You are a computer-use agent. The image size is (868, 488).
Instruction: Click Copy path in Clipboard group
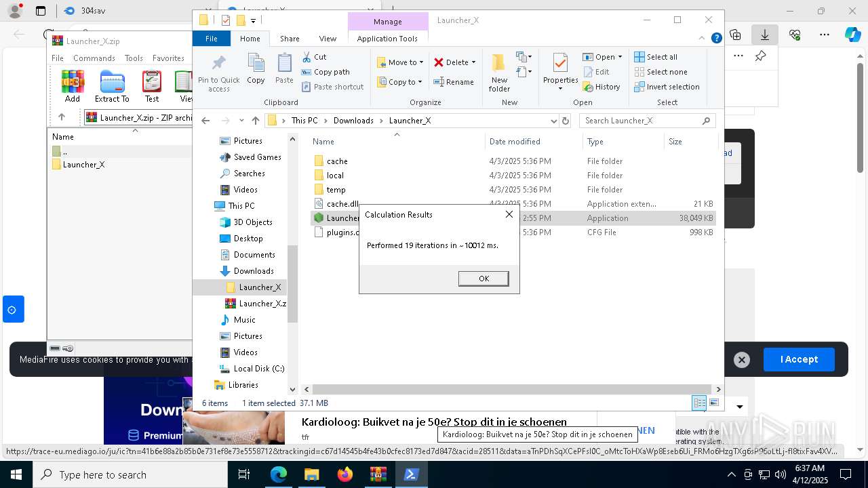325,72
